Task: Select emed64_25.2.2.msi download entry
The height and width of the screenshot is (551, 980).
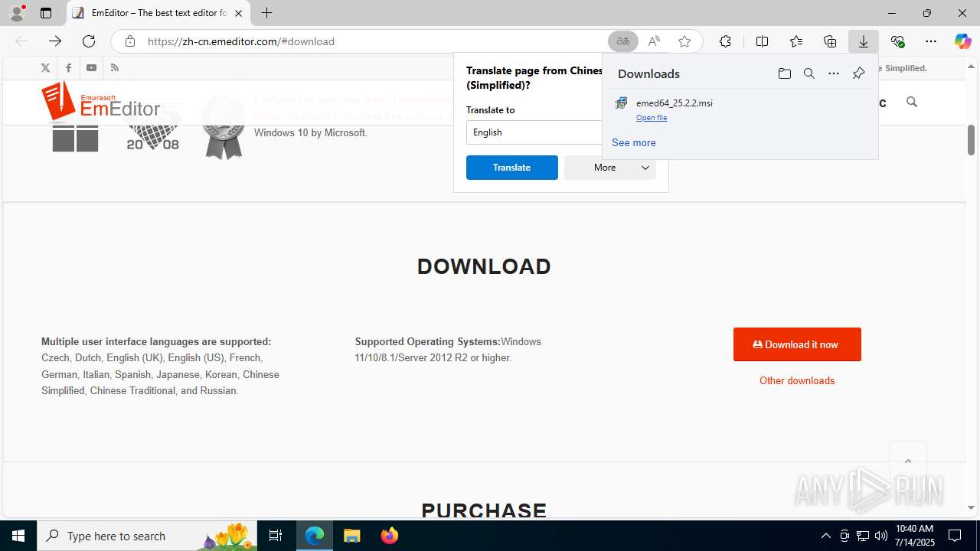Action: tap(740, 109)
